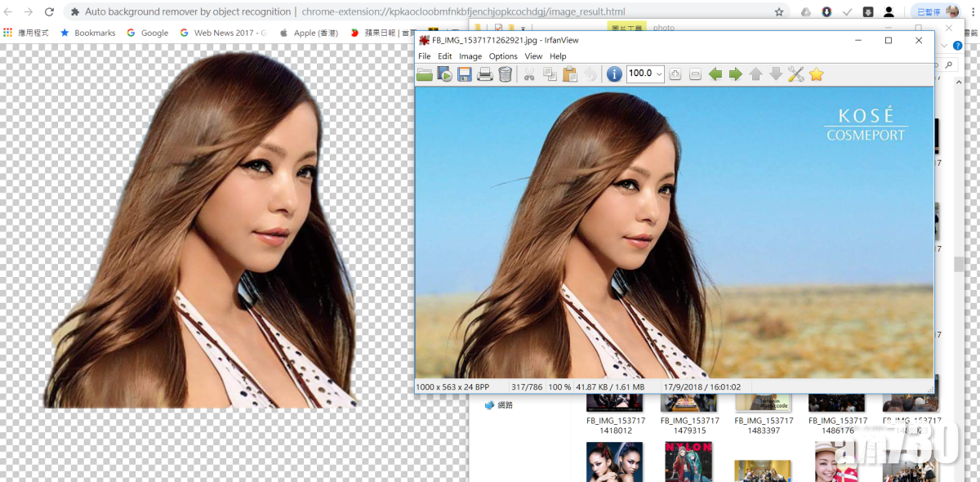Click the Save floppy disk icon

point(465,74)
